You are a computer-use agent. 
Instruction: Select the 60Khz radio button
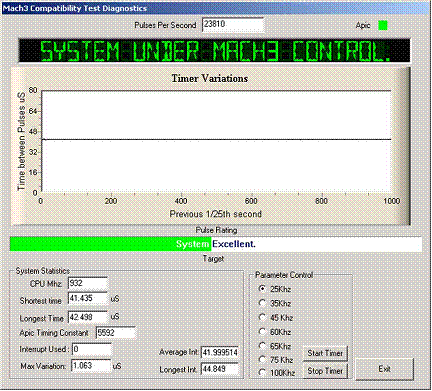(275, 332)
